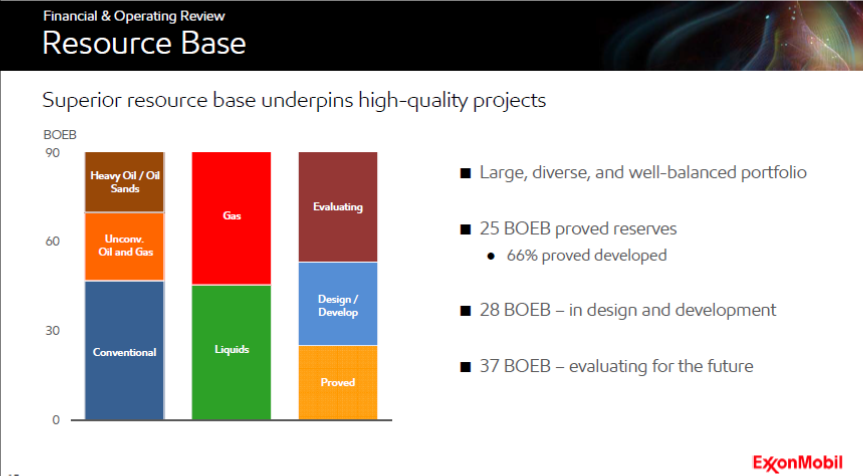Select the BOEB axis unit label
The width and height of the screenshot is (863, 476).
(58, 133)
